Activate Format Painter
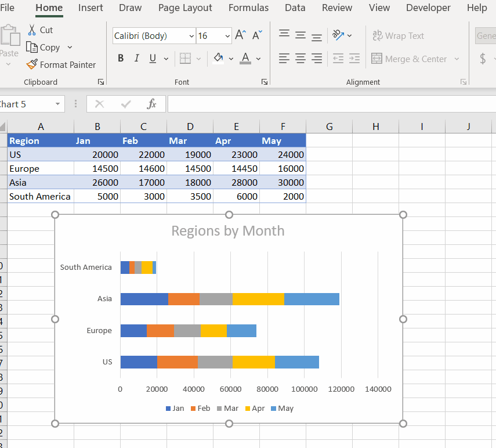The image size is (496, 448). (x=61, y=64)
